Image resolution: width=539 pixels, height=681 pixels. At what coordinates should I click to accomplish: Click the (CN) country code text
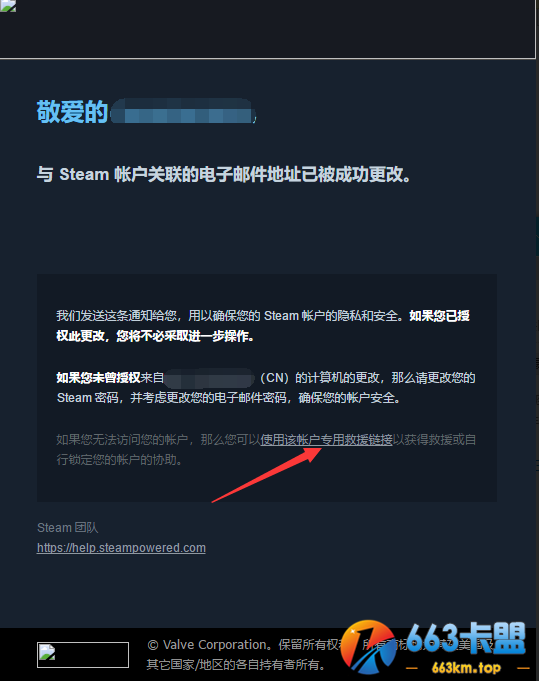point(275,378)
